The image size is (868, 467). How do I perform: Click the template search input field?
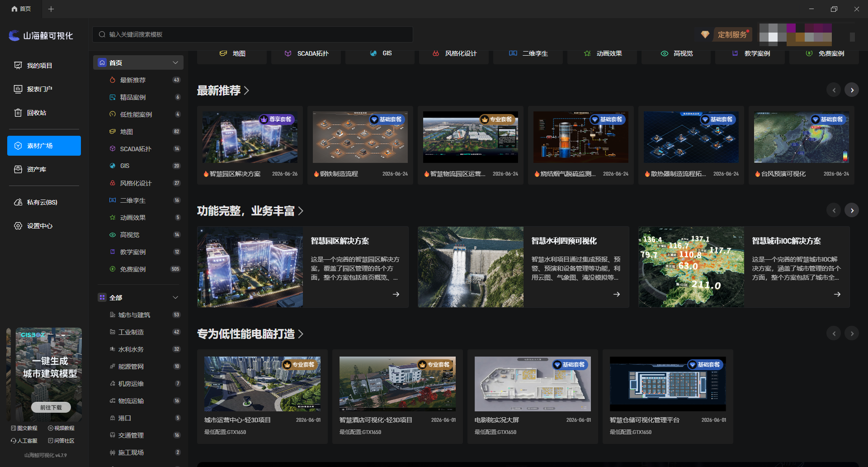[253, 34]
